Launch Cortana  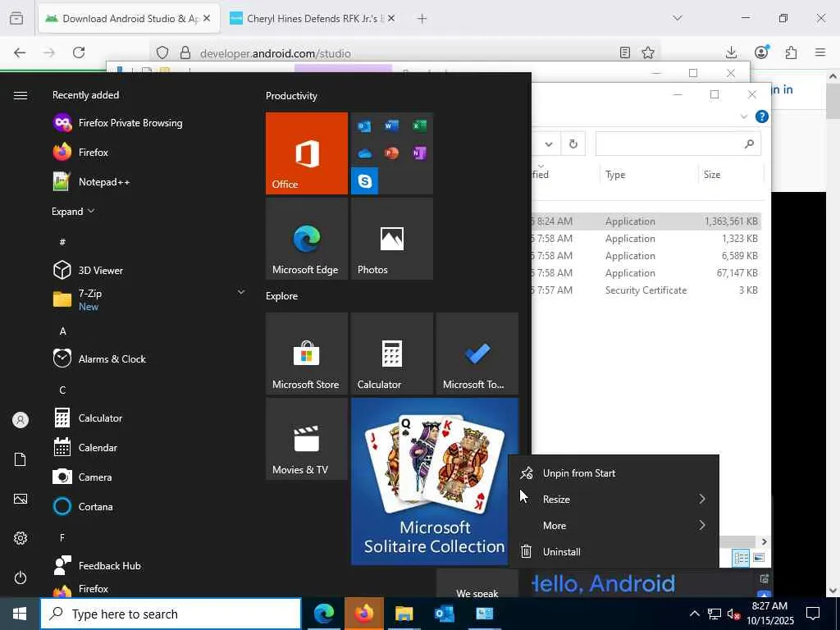pos(83,506)
